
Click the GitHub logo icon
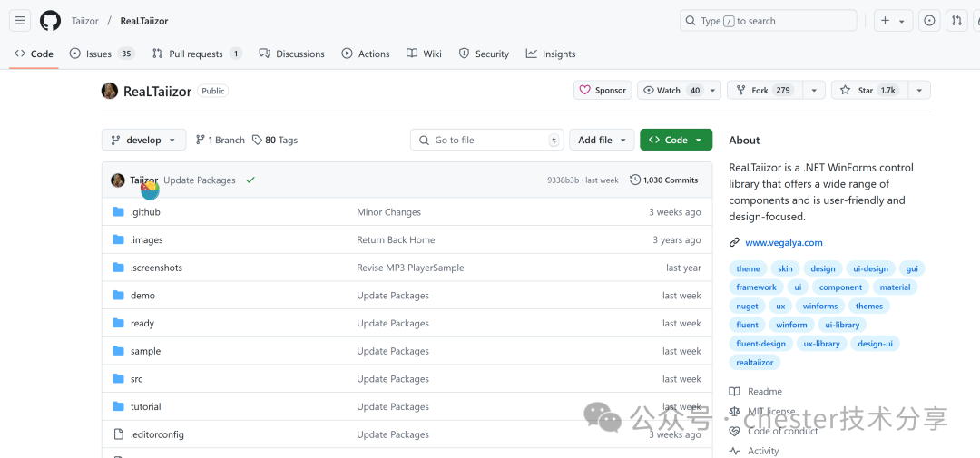(51, 21)
